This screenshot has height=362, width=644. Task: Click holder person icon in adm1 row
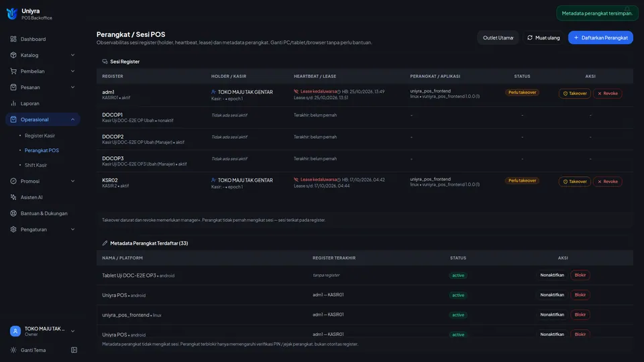[213, 92]
